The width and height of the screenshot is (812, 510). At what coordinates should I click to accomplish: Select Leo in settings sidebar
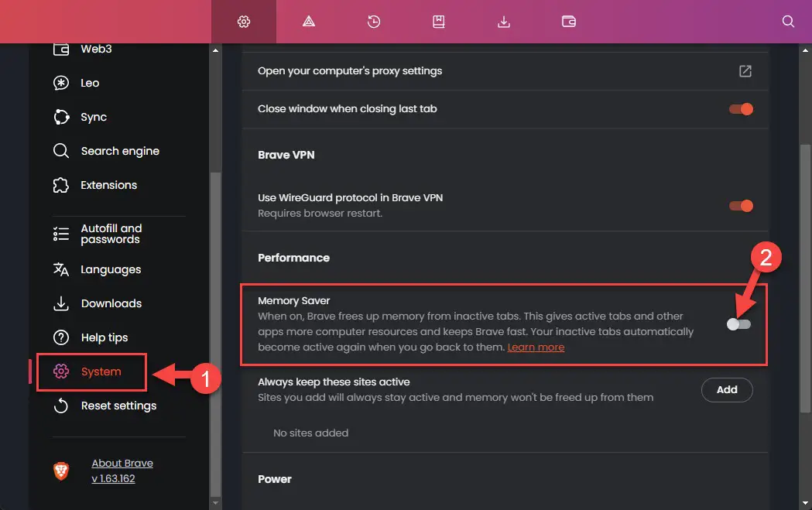(90, 83)
